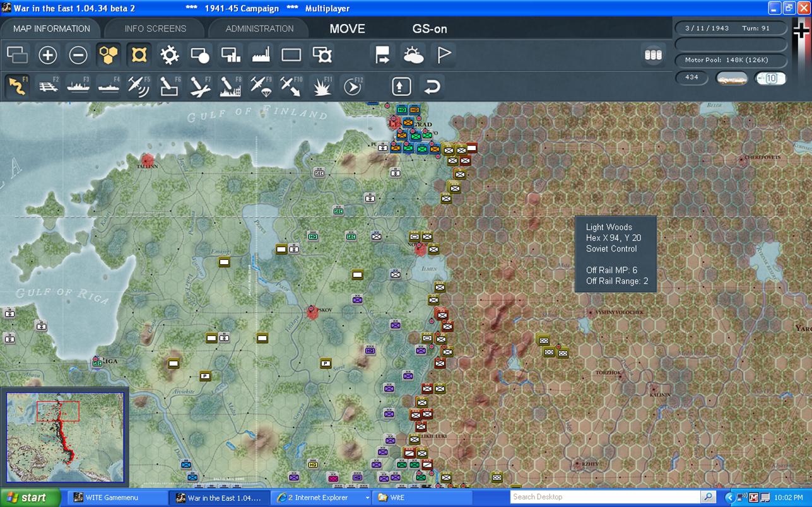Select F2 rail mode icon
The height and width of the screenshot is (507, 812).
pos(48,86)
